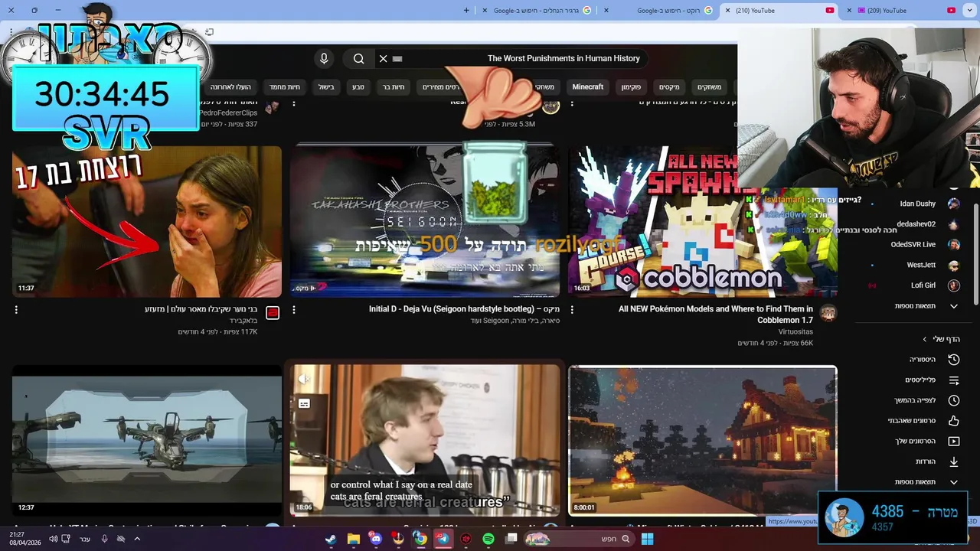Open Discord from the taskbar

(x=375, y=539)
